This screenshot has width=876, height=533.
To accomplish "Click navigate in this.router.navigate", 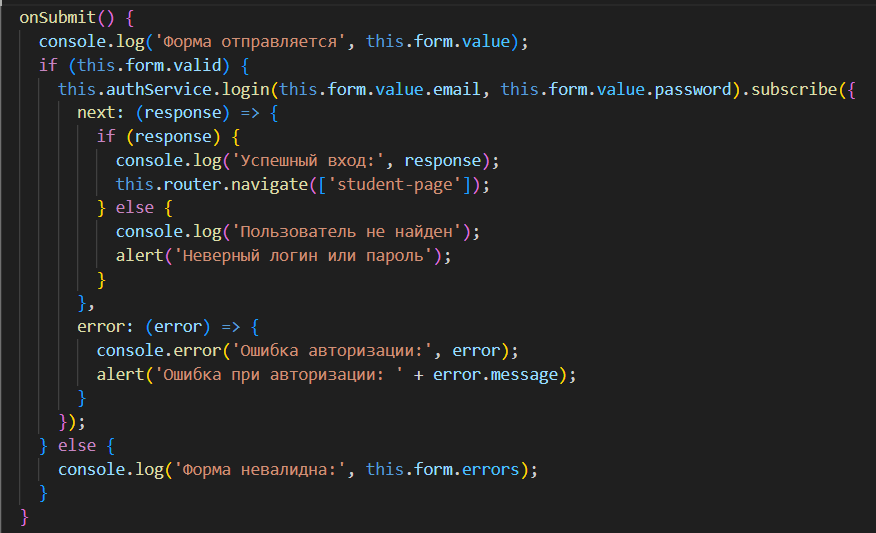I will point(269,184).
